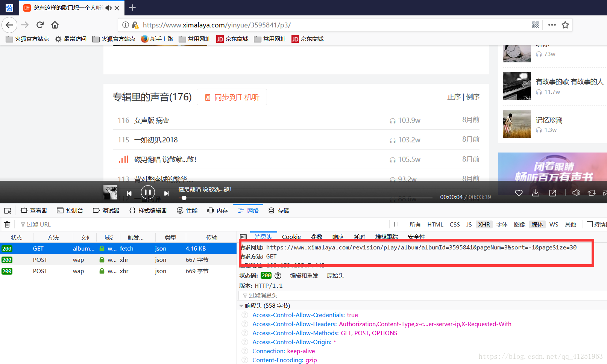
Task: Switch to the 耗时 timings tab
Action: 360,237
